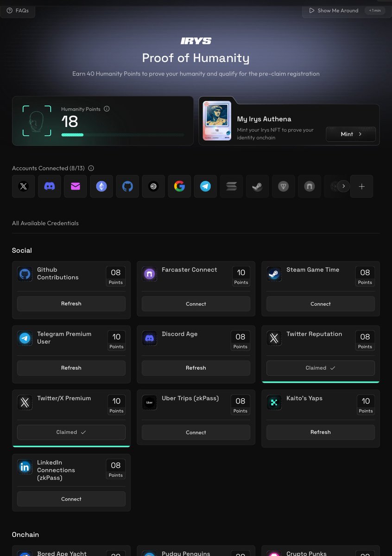Click the Steam Game Time card icon
The image size is (392, 556).
point(274,274)
